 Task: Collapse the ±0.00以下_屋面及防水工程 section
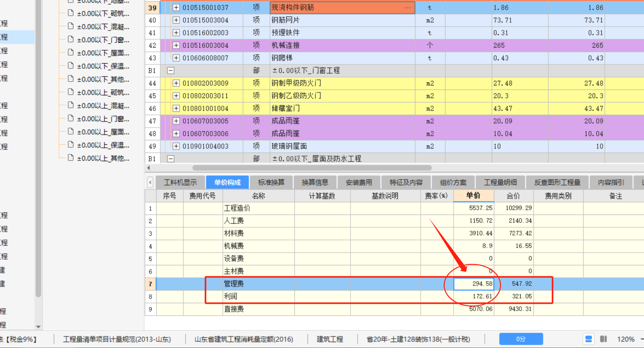[x=171, y=159]
